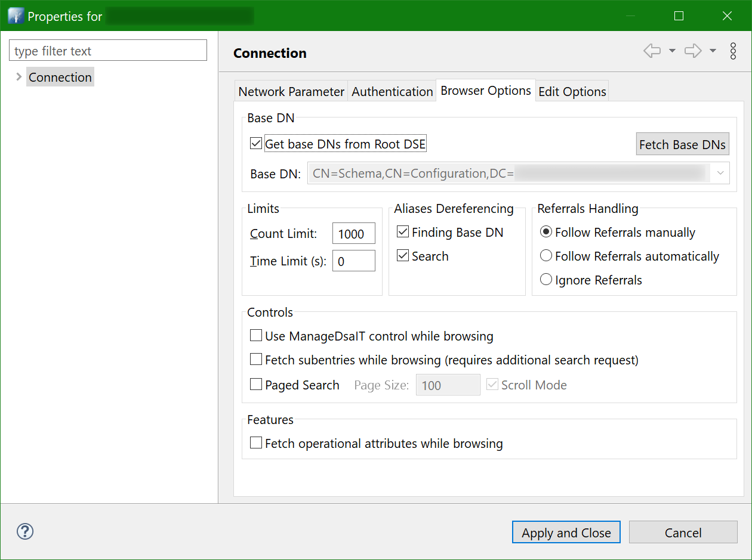Toggle the Search aliases dereferencing checkbox
Screen dimensions: 752x560
click(403, 256)
